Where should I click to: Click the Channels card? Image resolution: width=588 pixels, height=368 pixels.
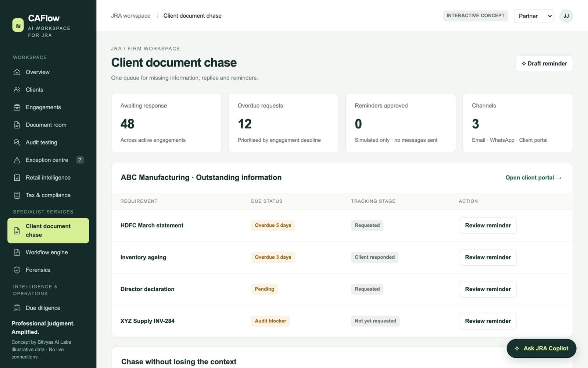click(x=518, y=123)
